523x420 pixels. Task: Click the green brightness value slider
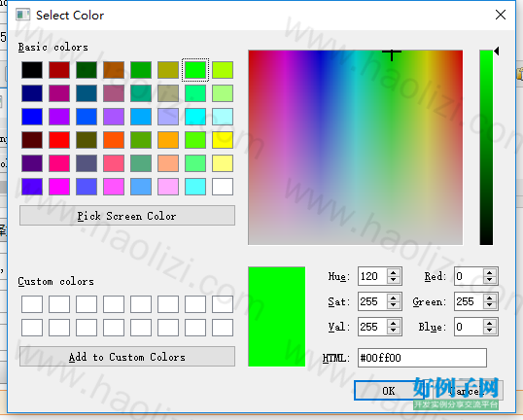(x=486, y=148)
